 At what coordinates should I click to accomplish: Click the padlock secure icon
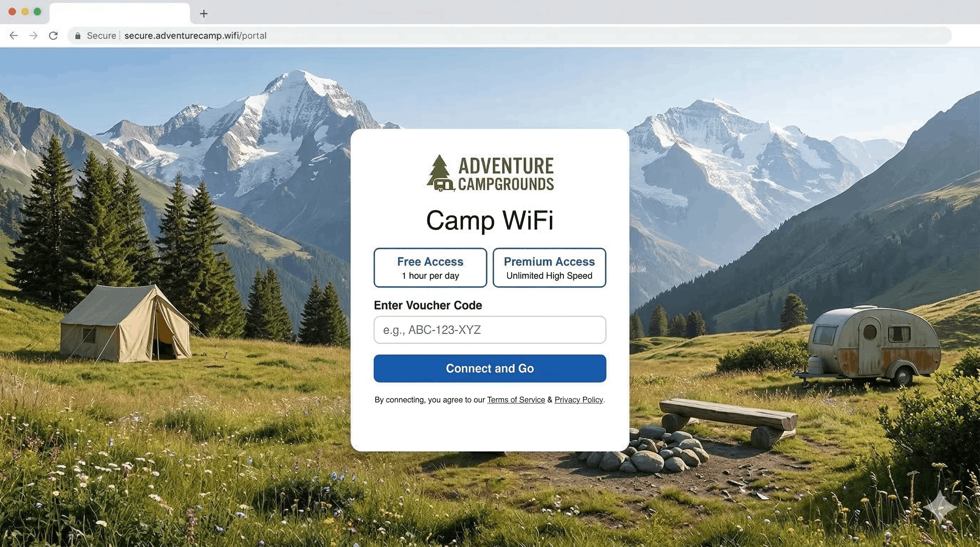[x=78, y=36]
